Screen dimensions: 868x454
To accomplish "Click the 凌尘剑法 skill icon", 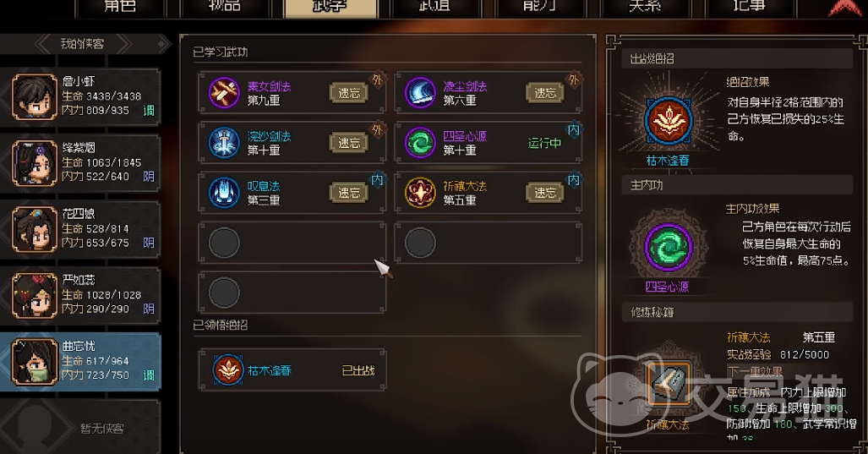I will pyautogui.click(x=420, y=92).
